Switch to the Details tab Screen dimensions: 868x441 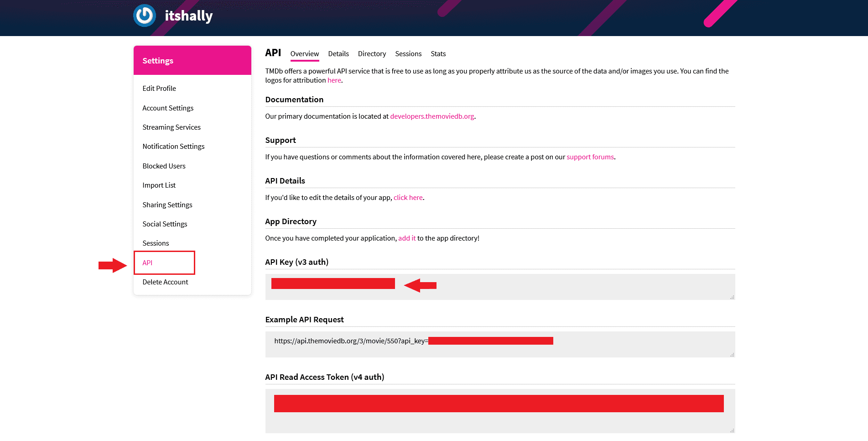click(x=338, y=54)
